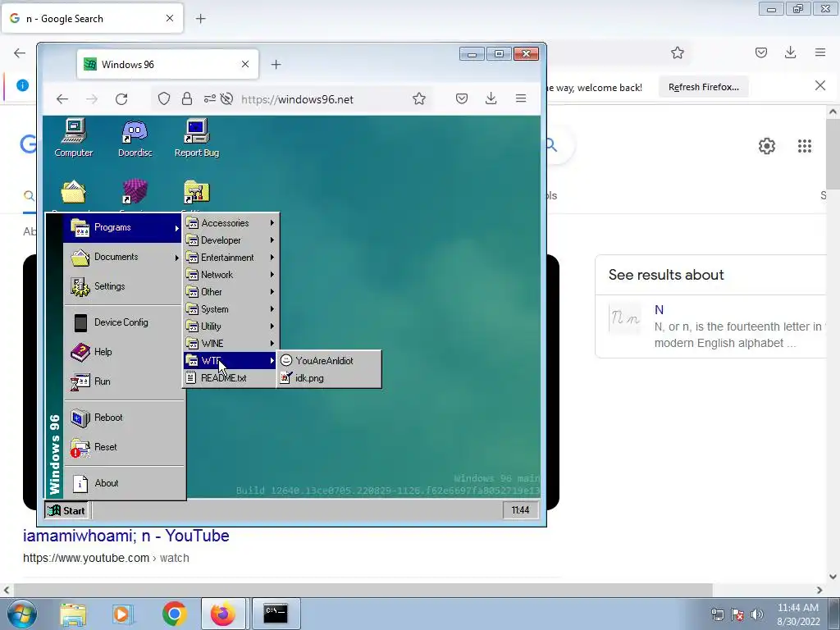The height and width of the screenshot is (630, 840).
Task: Open the Google apps grid
Action: pyautogui.click(x=804, y=146)
